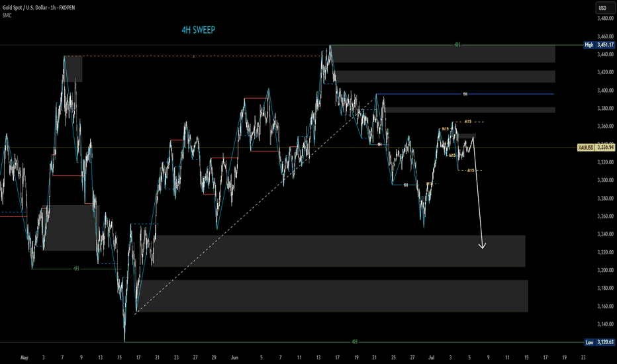The width and height of the screenshot is (617, 364).
Task: Click the 3,300.00 price axis label
Action: (605, 180)
